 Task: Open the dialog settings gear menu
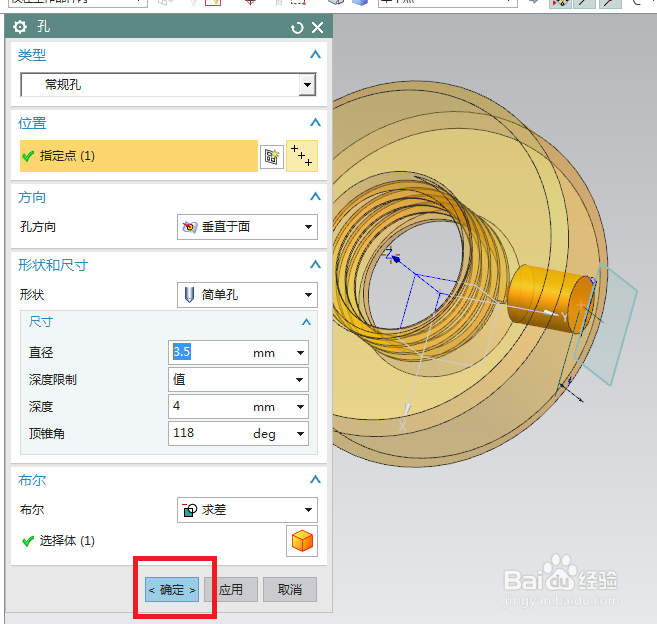(x=20, y=27)
